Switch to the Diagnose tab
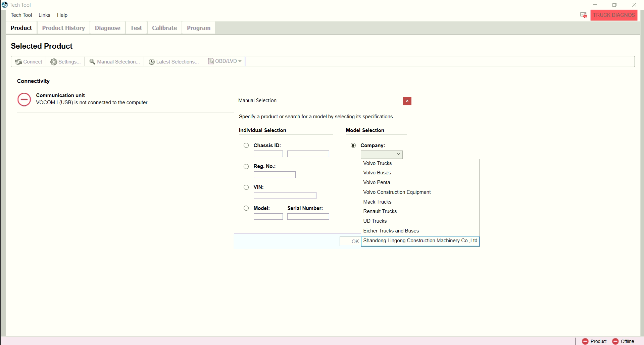 107,28
